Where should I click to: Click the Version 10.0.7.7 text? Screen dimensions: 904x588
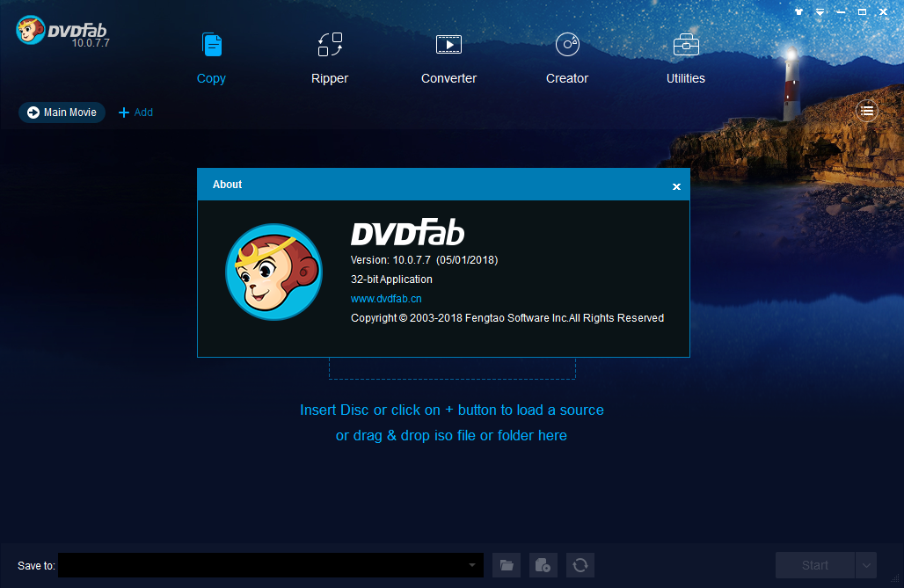[425, 260]
